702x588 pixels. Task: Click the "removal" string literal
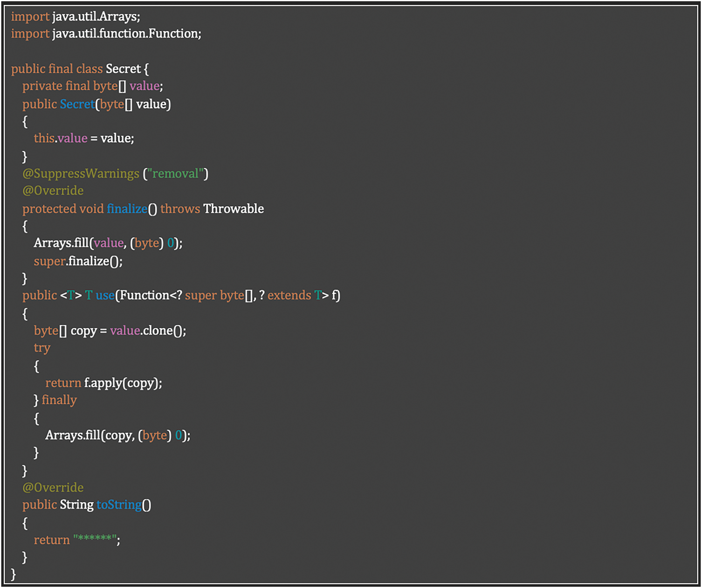point(175,174)
